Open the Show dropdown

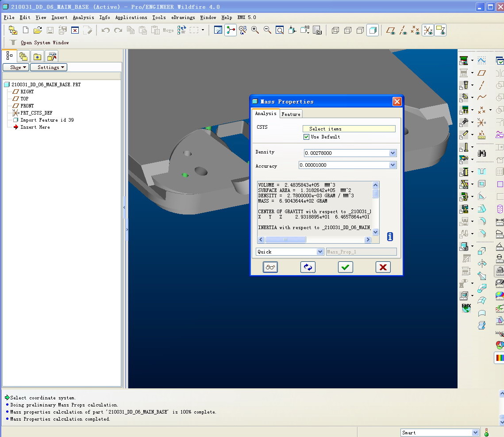[x=16, y=67]
